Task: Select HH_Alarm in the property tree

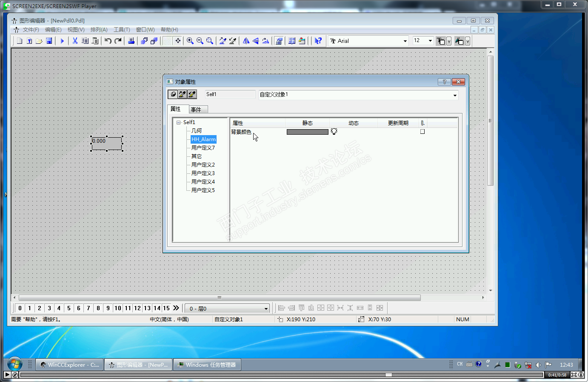Action: (203, 139)
